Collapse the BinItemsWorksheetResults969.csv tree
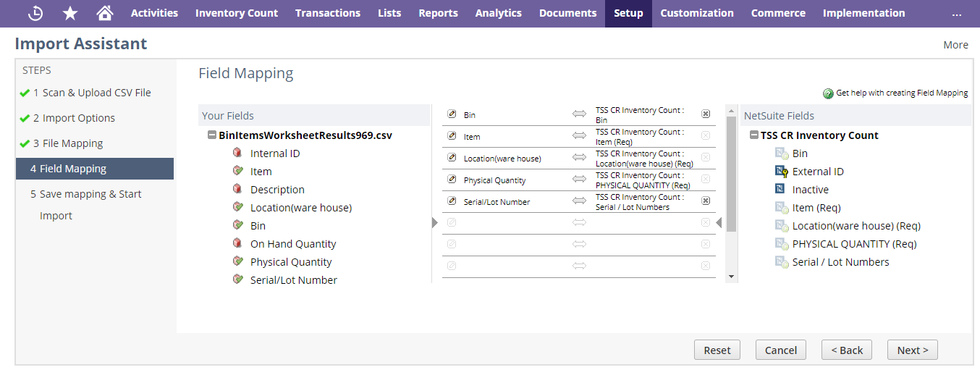This screenshot has width=980, height=383. point(211,135)
